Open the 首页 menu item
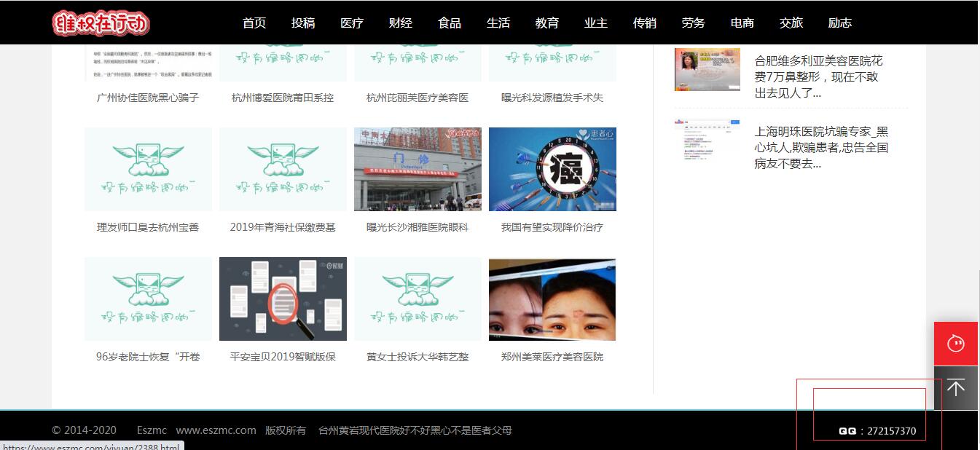The height and width of the screenshot is (450, 980). pyautogui.click(x=254, y=23)
